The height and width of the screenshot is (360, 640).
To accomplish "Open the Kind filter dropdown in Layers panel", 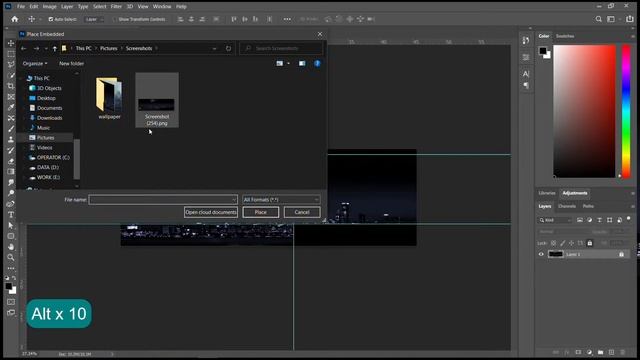I will click(x=556, y=220).
